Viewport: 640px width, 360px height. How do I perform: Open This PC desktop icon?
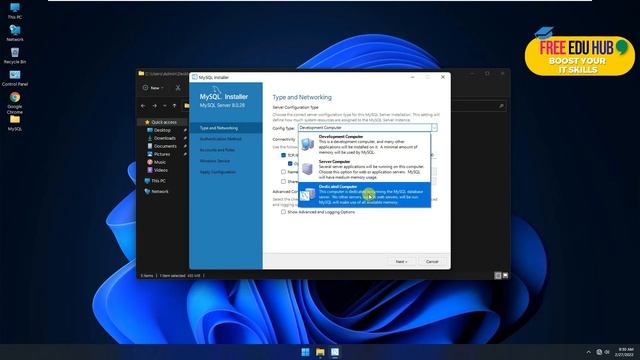pos(15,11)
